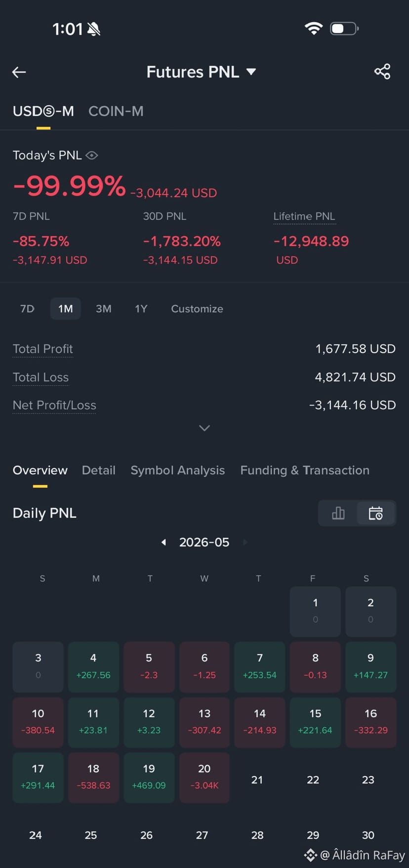Open the 2026-05 month selector
Viewport: 409px width, 868px height.
(x=204, y=542)
